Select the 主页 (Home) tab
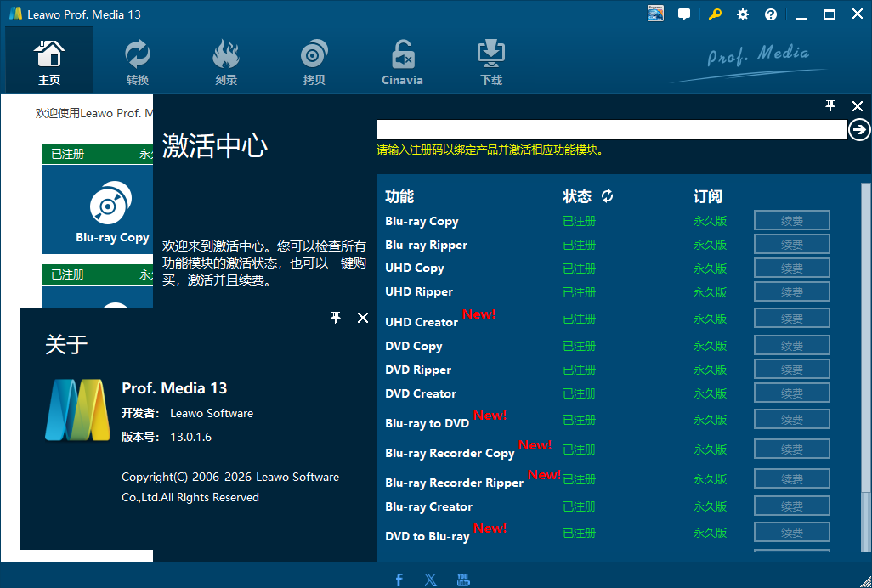 coord(49,62)
